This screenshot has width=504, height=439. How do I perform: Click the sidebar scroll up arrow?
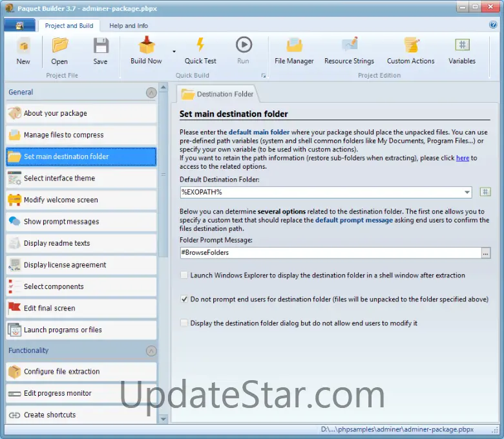[163, 87]
